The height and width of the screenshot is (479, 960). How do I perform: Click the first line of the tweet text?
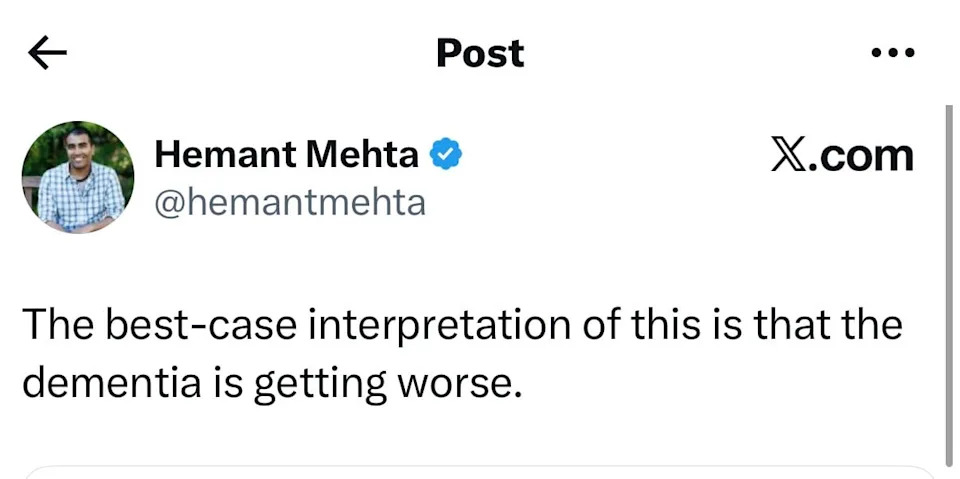[x=462, y=325]
